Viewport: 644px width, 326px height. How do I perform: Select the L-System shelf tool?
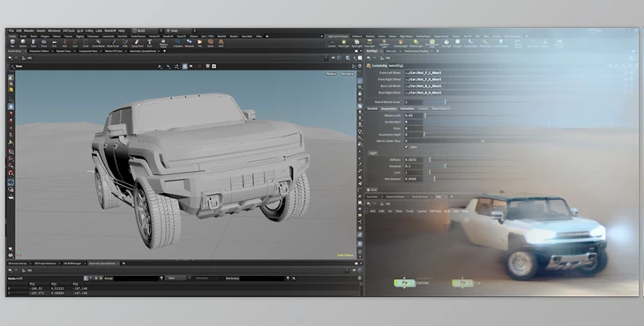click(177, 42)
